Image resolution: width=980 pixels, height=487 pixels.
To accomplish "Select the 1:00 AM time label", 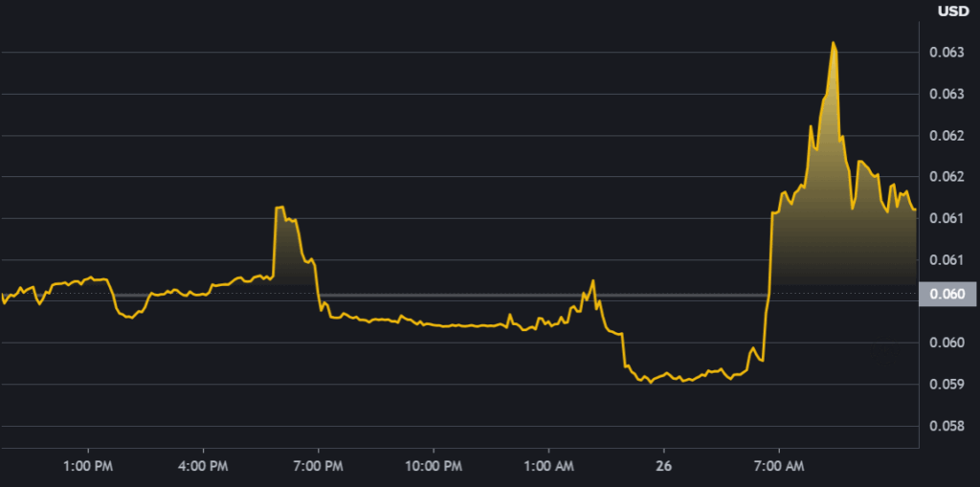I will click(x=548, y=466).
